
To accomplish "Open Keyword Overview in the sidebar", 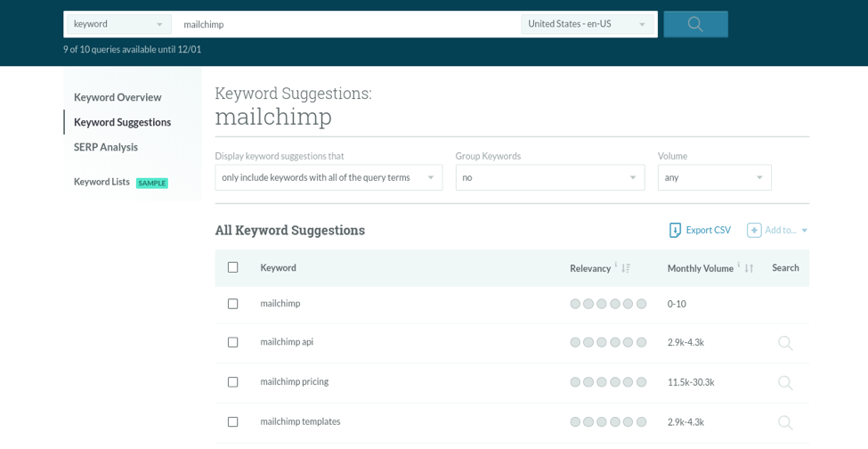I will coord(118,97).
